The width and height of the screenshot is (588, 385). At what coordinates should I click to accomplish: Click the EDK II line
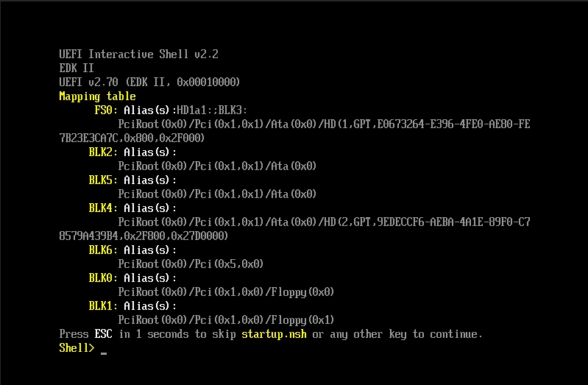77,68
